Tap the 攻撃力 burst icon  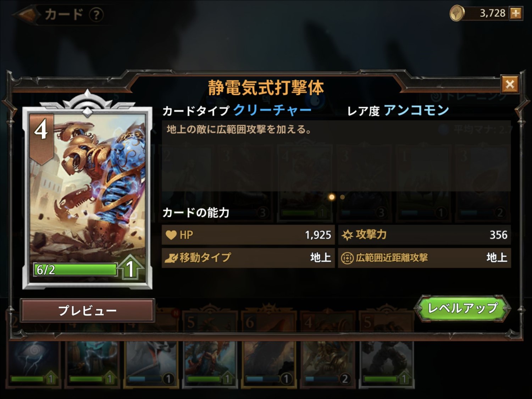click(x=347, y=235)
